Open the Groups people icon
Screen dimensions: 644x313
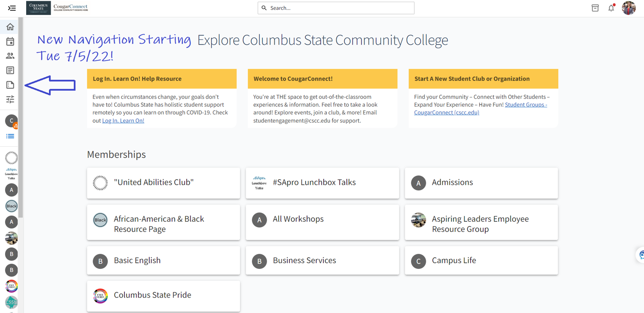(10, 56)
